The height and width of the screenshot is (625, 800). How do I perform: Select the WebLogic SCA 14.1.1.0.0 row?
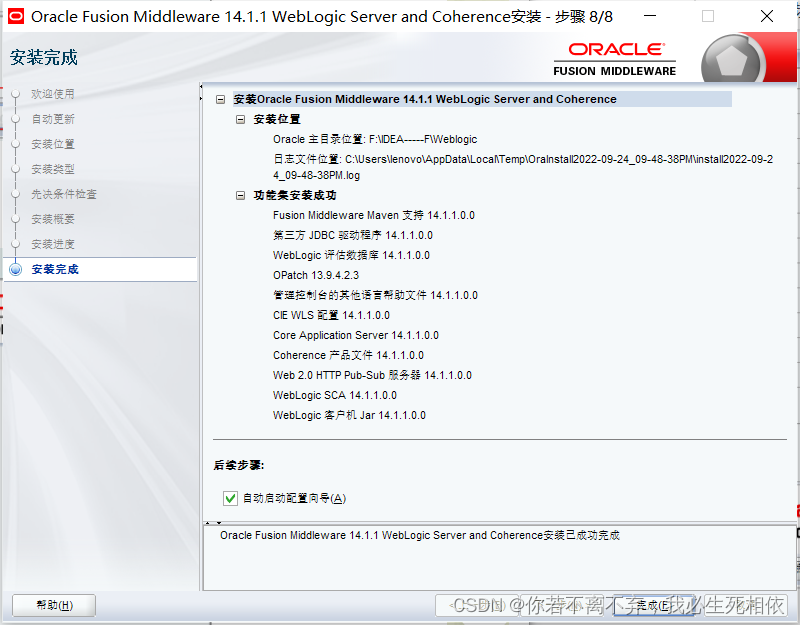click(x=335, y=395)
